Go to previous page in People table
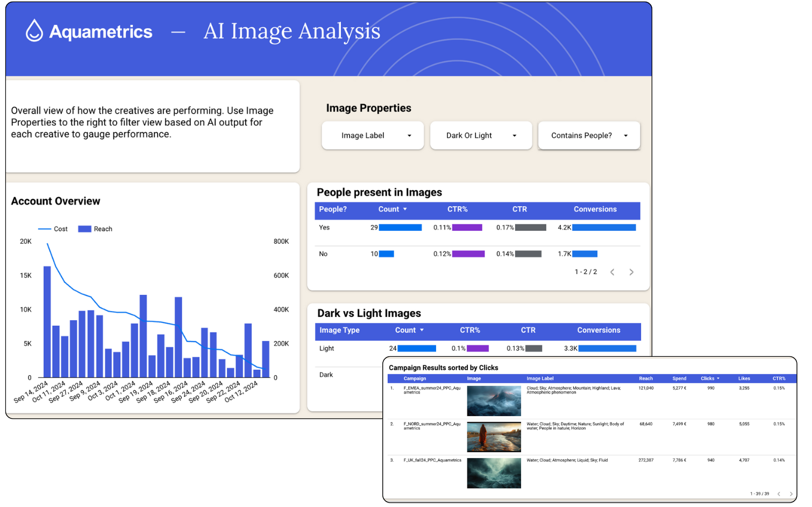The image size is (812, 507). [x=612, y=272]
